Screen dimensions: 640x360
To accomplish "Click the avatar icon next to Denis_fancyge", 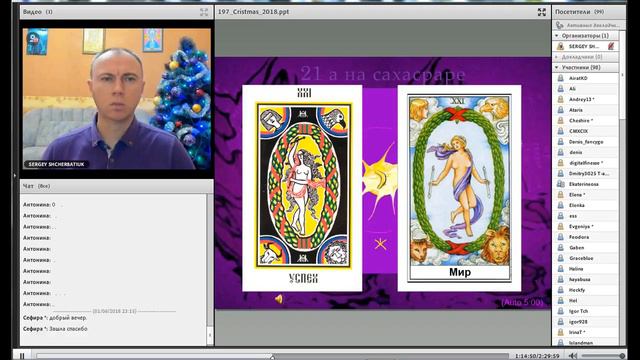I will (x=560, y=142).
